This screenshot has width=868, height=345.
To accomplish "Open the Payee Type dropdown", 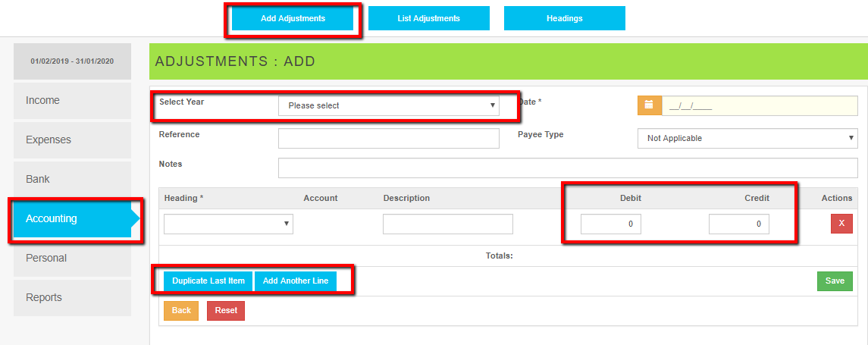I will [748, 139].
